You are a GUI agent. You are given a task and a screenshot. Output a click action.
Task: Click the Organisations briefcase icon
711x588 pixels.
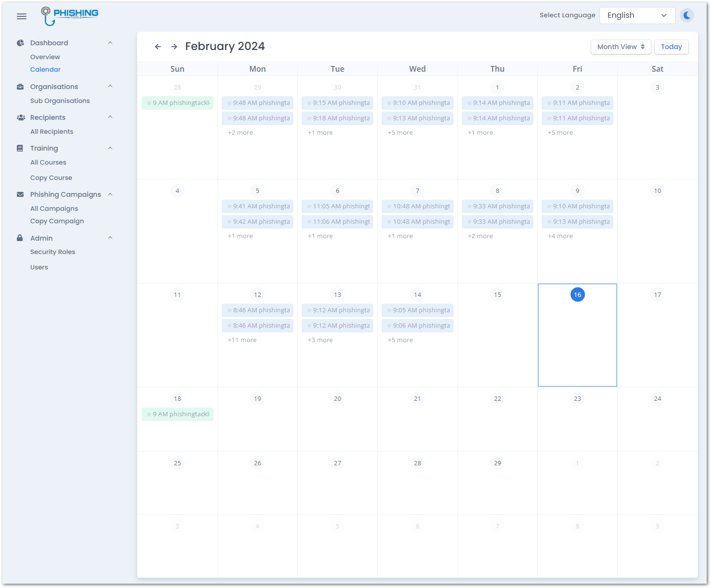pos(20,87)
